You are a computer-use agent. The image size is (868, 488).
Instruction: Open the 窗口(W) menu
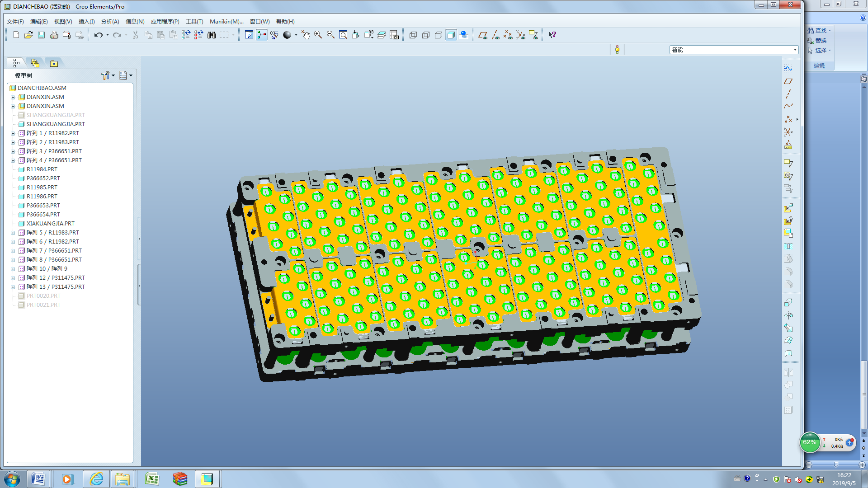point(260,21)
